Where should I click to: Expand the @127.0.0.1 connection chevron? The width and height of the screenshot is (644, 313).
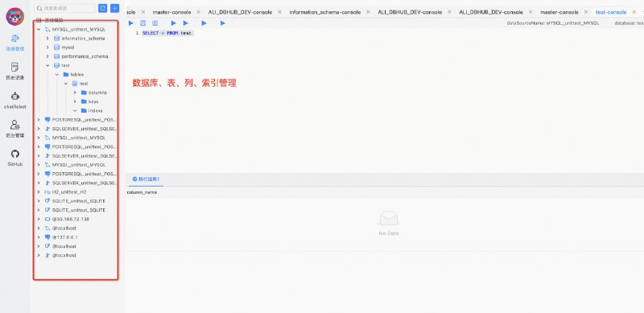point(38,237)
